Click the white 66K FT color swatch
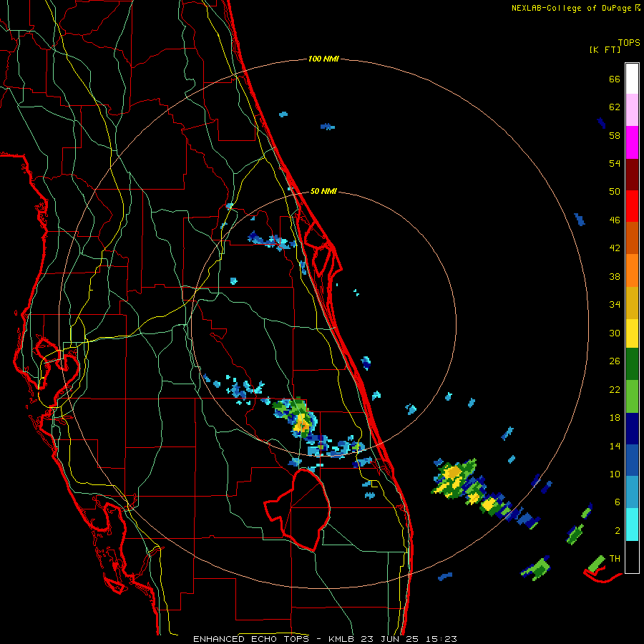644x644 pixels. coord(632,79)
